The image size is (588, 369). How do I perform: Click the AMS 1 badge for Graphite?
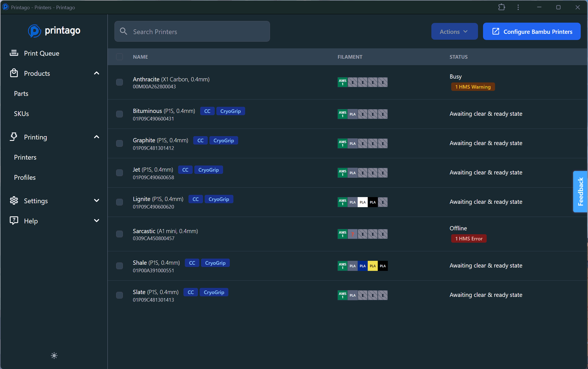point(343,143)
